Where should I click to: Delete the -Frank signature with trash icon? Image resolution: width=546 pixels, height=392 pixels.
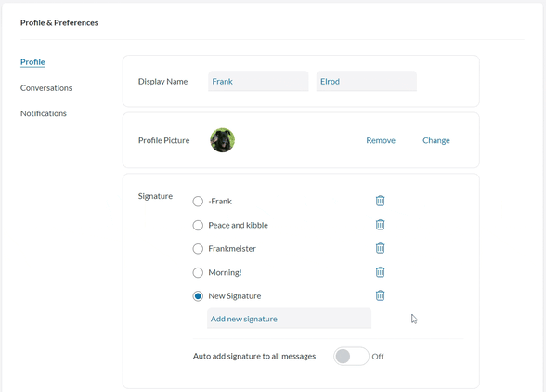tap(380, 201)
